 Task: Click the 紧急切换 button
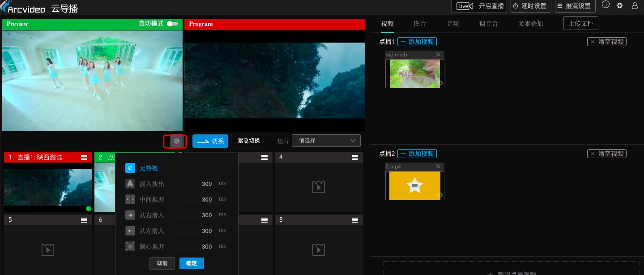(248, 141)
